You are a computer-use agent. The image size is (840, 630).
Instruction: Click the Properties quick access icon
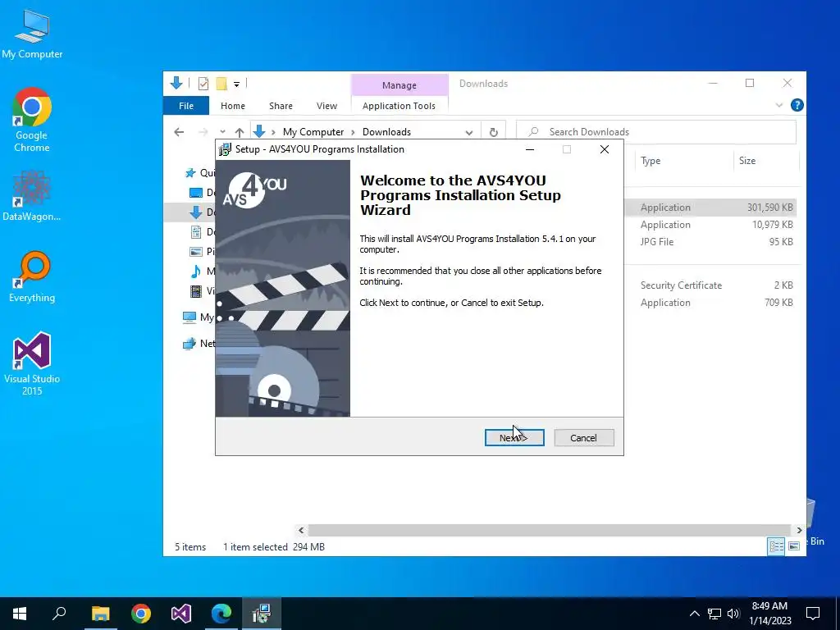pyautogui.click(x=203, y=84)
